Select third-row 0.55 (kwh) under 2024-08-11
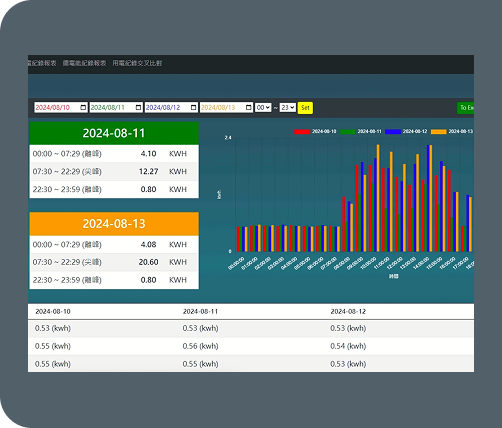 point(200,364)
